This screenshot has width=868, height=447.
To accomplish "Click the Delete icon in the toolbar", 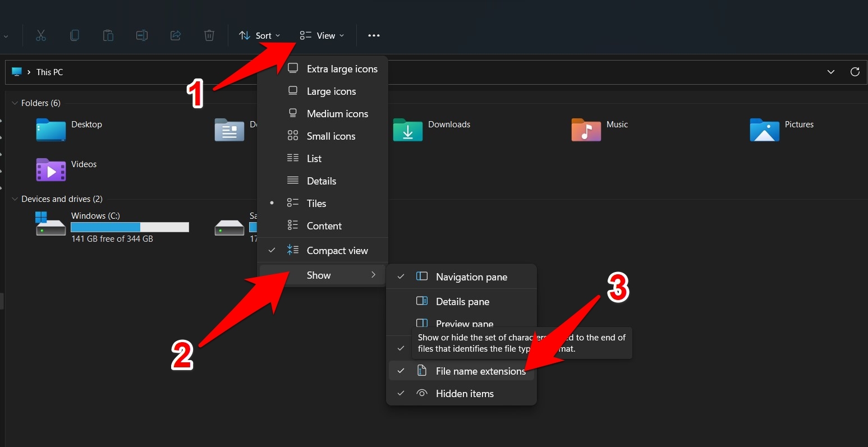I will pyautogui.click(x=209, y=35).
